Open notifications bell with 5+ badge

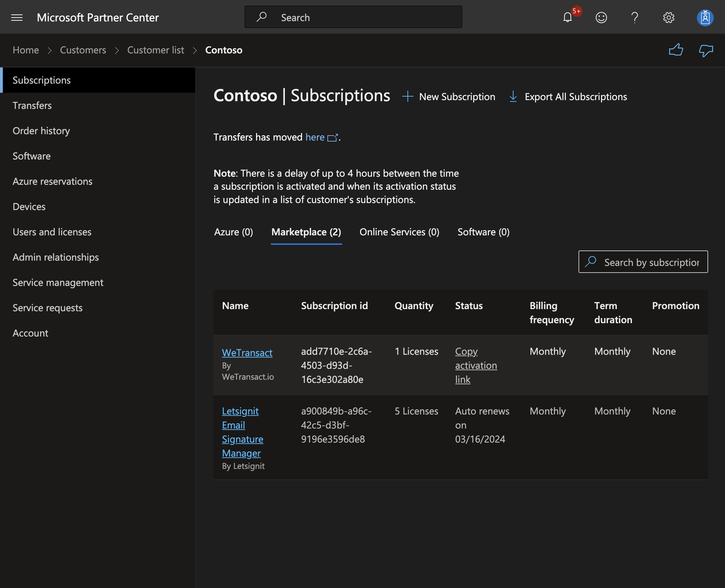568,18
